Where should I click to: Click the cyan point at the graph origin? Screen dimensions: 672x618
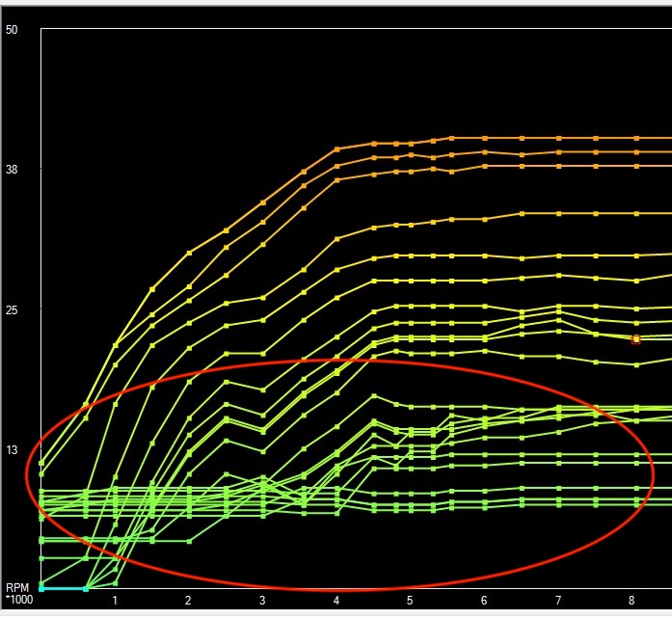coord(41,588)
